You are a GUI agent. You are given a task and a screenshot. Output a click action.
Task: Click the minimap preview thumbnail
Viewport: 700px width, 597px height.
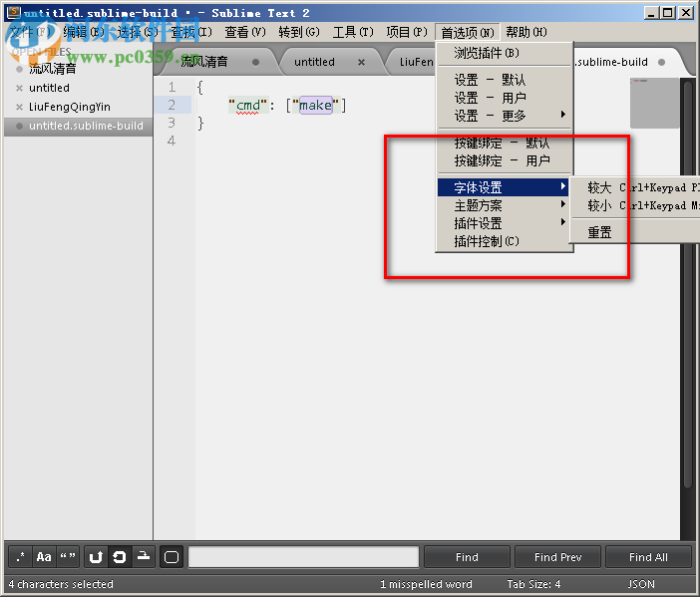(654, 103)
